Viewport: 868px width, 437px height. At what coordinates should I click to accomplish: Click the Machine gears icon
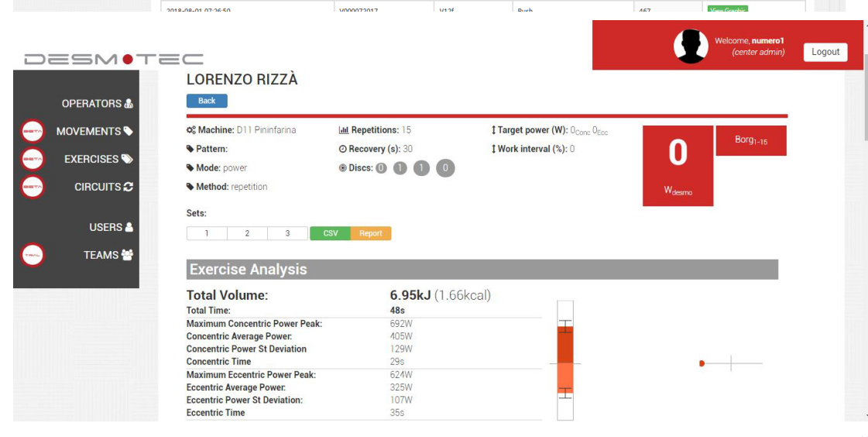click(191, 130)
